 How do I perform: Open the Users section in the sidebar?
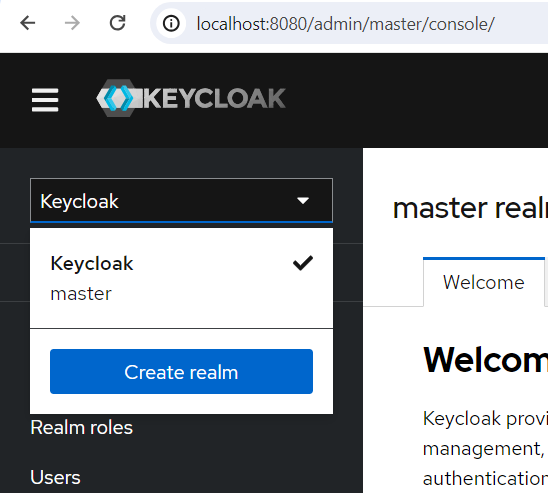[x=55, y=477]
